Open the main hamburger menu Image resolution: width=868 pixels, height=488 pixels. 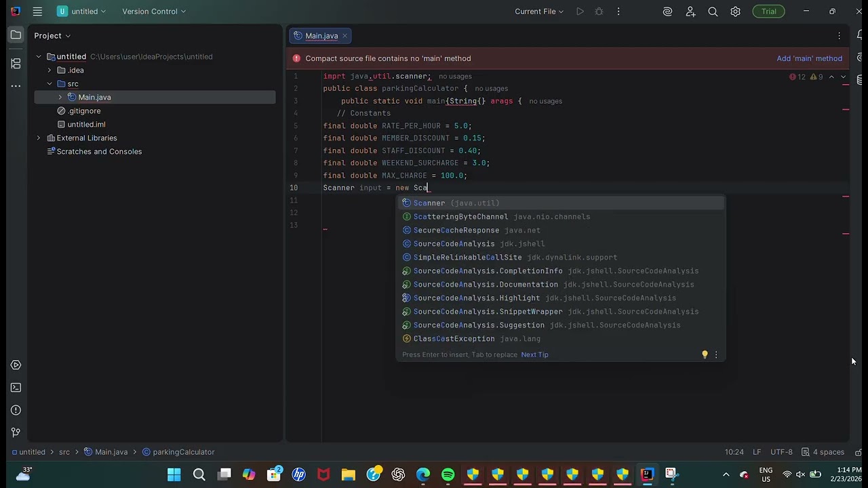click(37, 12)
